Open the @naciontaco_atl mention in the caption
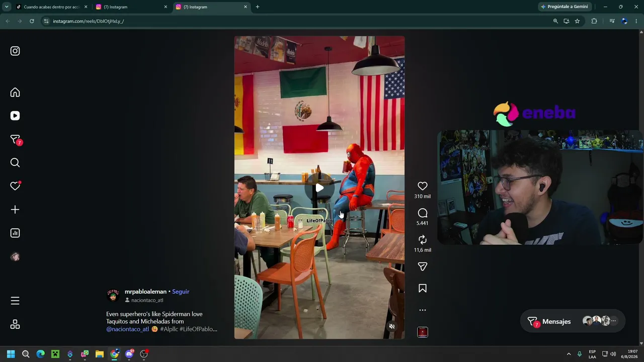644x362 pixels. click(128, 329)
